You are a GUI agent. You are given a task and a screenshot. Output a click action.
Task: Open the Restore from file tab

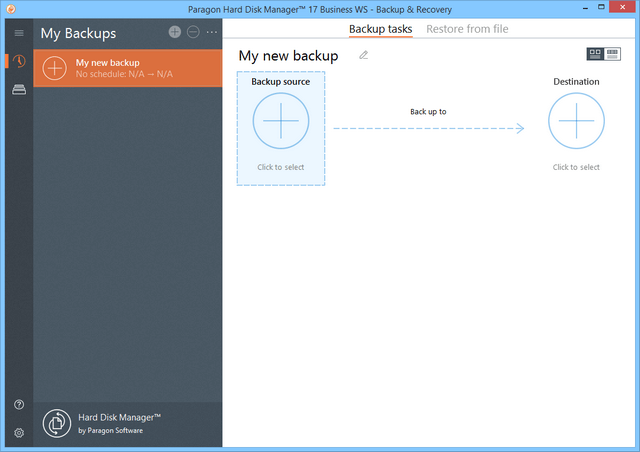click(467, 29)
